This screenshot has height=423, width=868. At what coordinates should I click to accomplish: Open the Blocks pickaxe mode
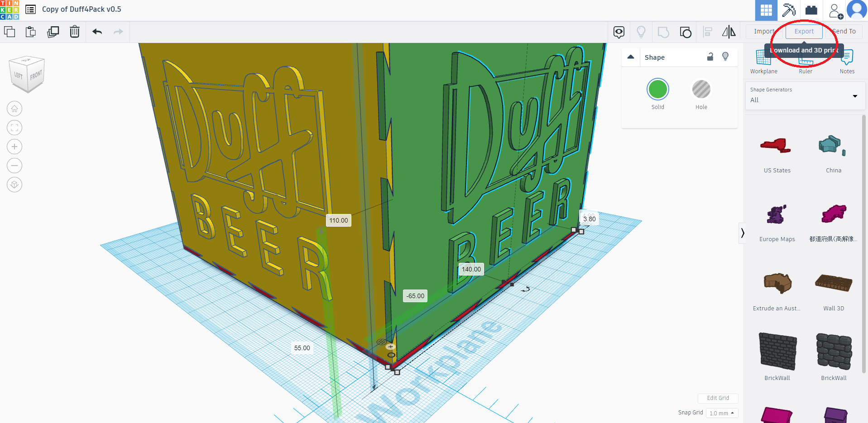click(x=789, y=10)
